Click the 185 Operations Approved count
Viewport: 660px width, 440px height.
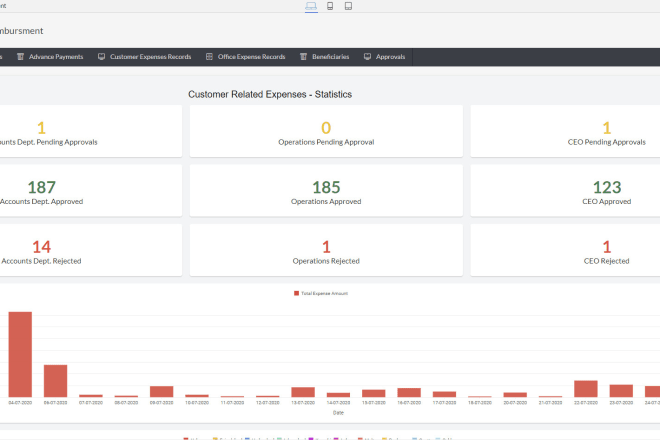point(326,187)
